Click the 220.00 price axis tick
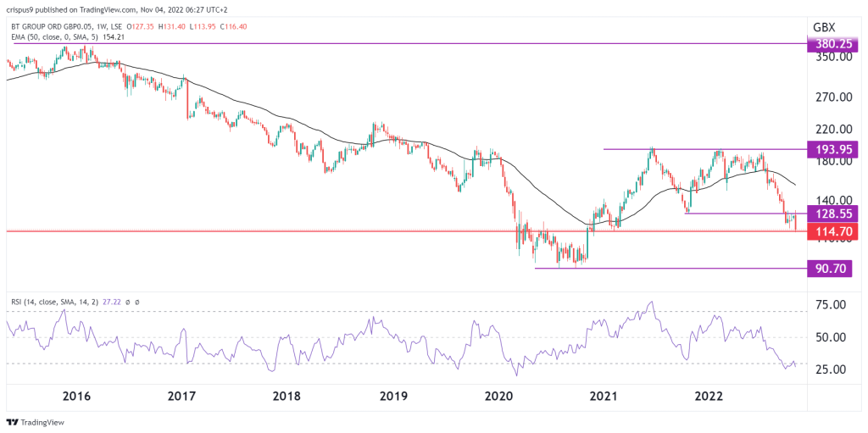Screen dimensions: 868x433 832,130
